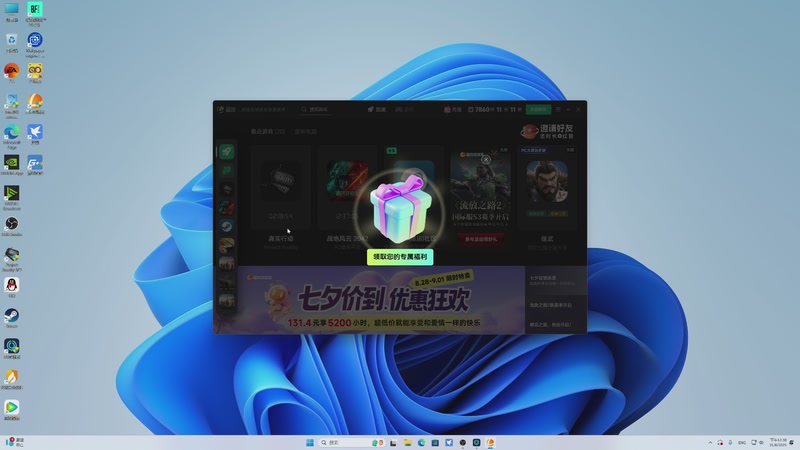Select the third news item right of the banner
Screen dimensions: 800x450
tap(556, 324)
